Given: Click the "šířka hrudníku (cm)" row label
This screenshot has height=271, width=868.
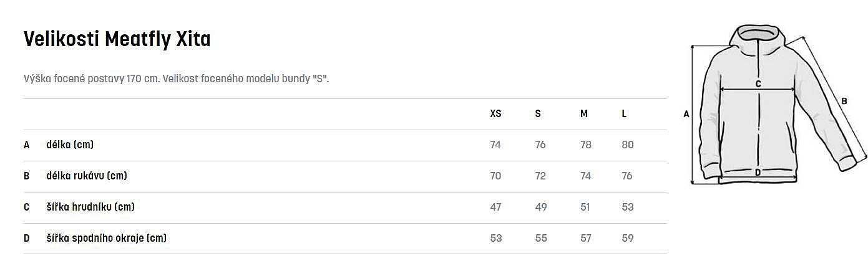Looking at the screenshot, I should 90,207.
